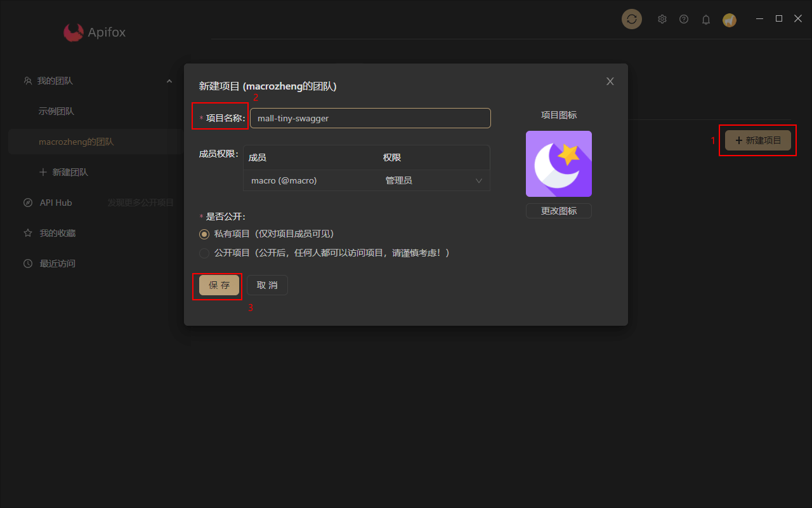Click 更改图标 button
The width and height of the screenshot is (812, 508).
[x=559, y=211]
